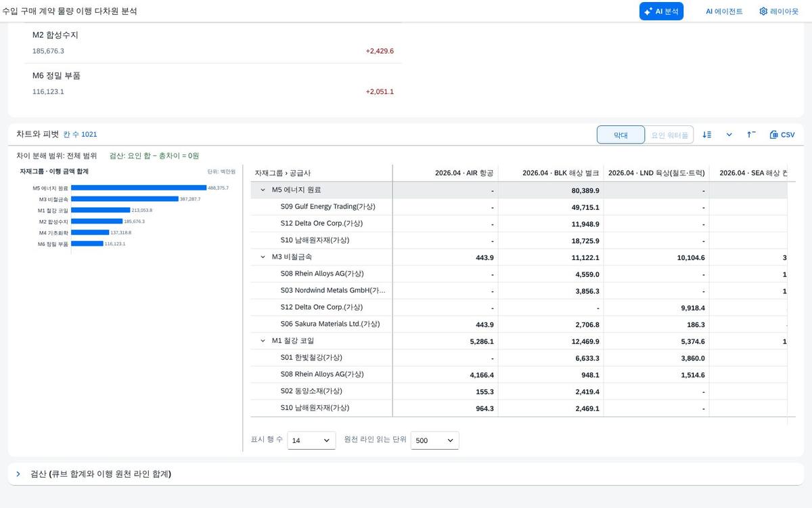
Task: Export table as CSV
Action: [782, 135]
